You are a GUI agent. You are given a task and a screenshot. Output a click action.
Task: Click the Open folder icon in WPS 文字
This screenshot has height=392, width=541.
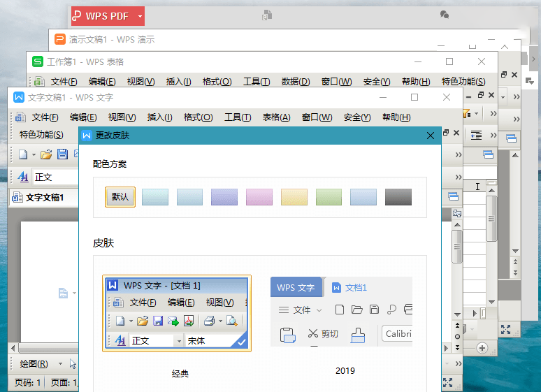click(x=46, y=154)
